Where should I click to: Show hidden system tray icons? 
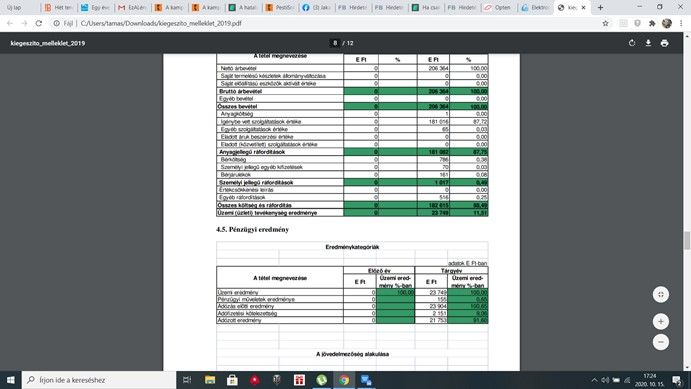click(x=594, y=380)
